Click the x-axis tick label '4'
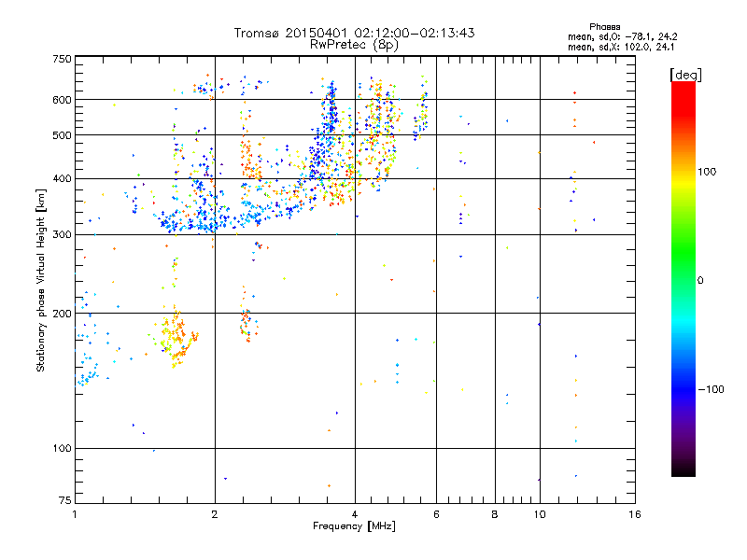Image resolution: width=747 pixels, height=560 pixels. [x=355, y=514]
